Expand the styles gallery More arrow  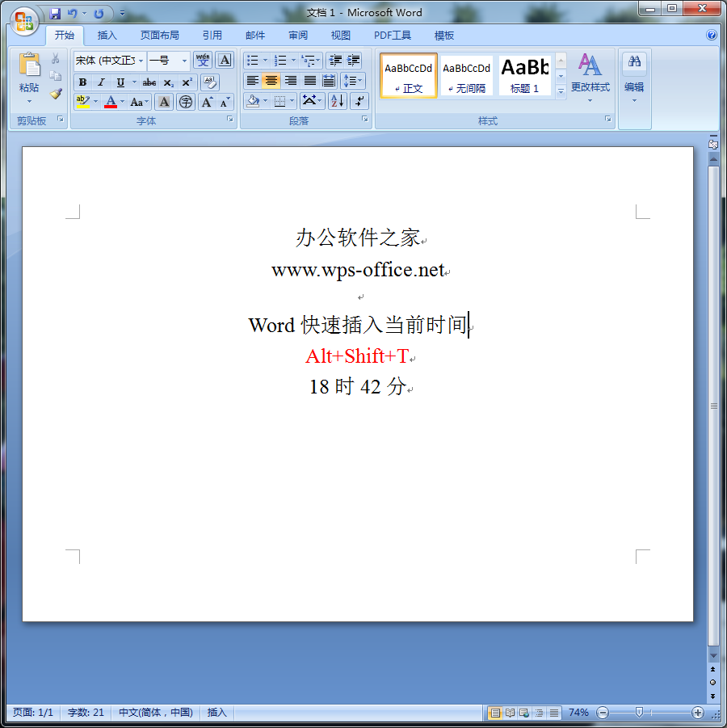[x=561, y=92]
